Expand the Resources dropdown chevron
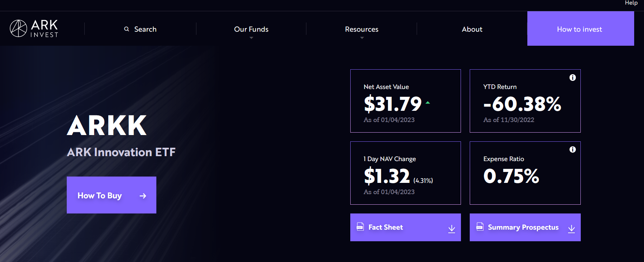This screenshot has height=262, width=644. click(x=362, y=38)
